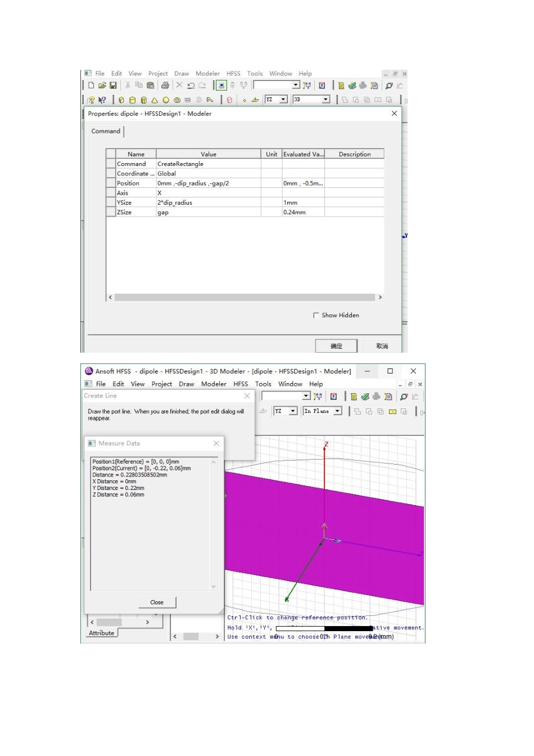Close the Create Line panel
Image resolution: width=534 pixels, height=756 pixels.
(247, 396)
